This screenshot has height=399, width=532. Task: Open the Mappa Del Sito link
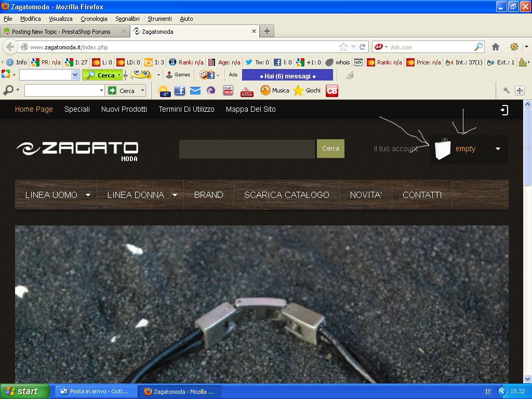point(251,109)
